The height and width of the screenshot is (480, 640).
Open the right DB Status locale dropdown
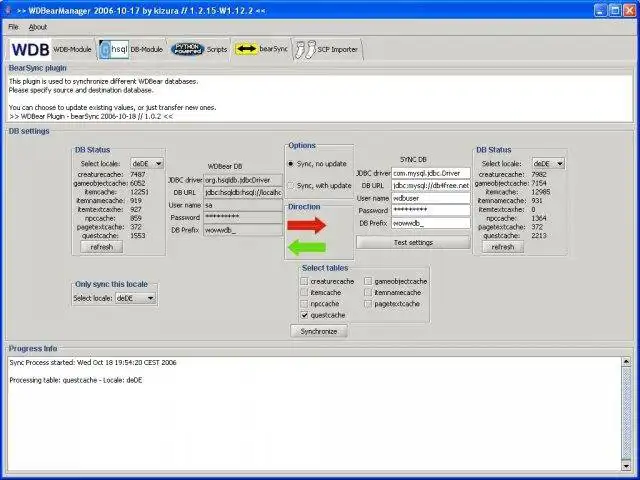click(x=548, y=163)
